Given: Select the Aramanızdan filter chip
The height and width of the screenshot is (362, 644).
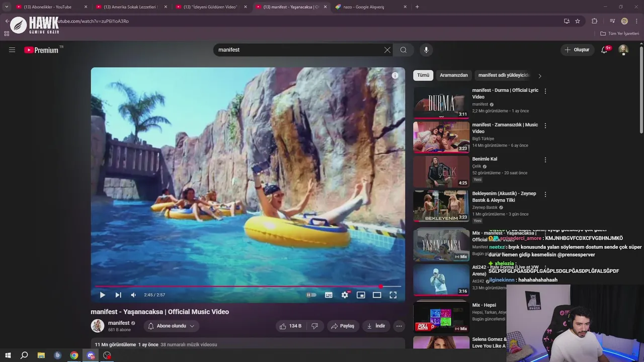Looking at the screenshot, I should (454, 75).
